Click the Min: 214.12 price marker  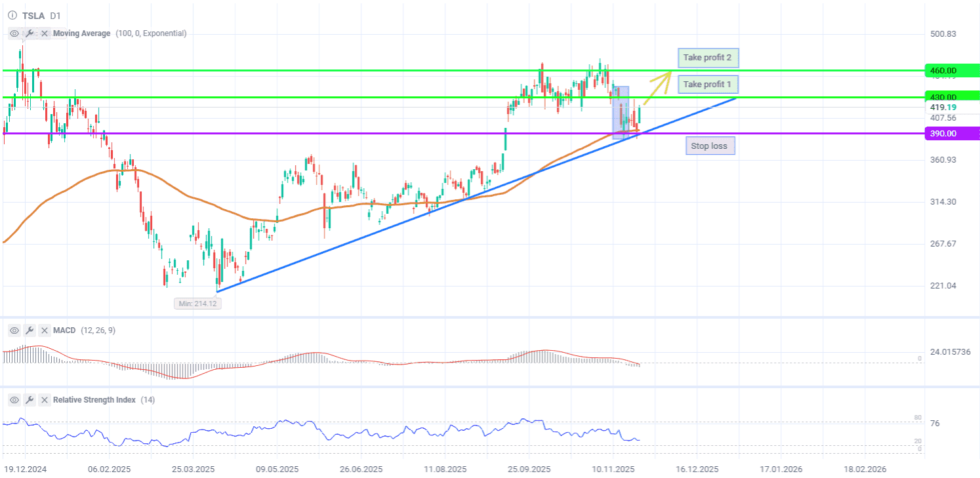pos(197,304)
